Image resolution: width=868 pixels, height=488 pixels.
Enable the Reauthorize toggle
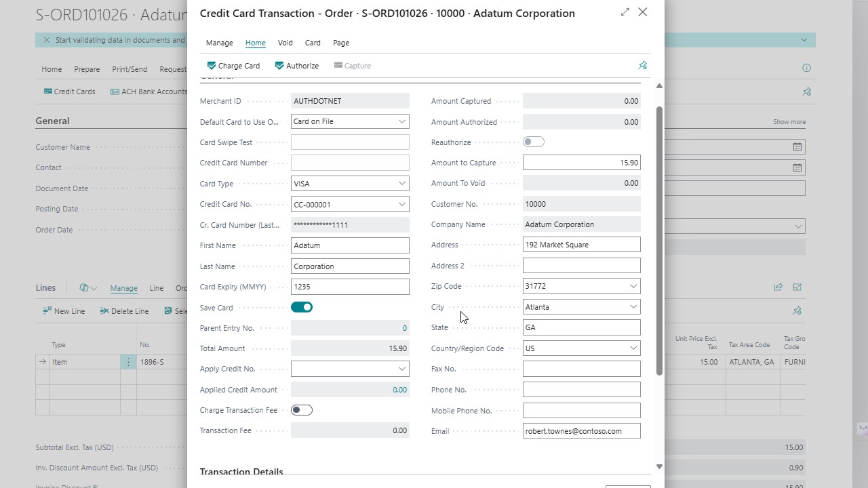tap(534, 142)
